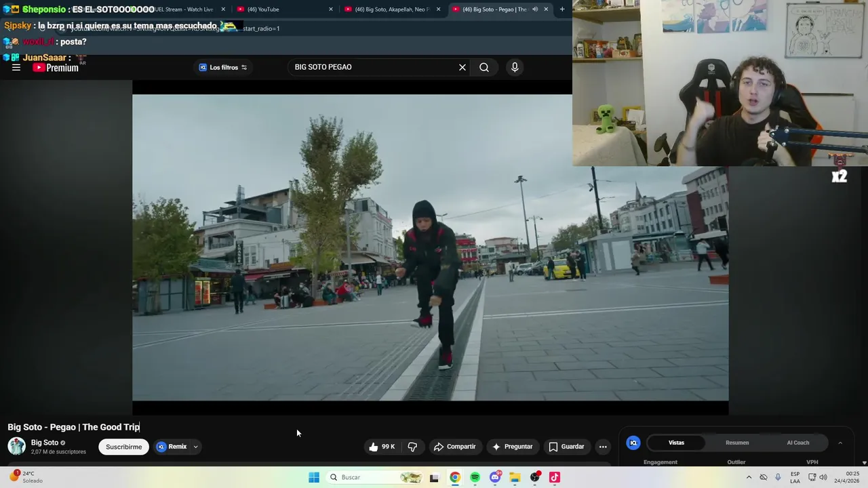Viewport: 868px width, 488px height.
Task: Click video title Big Soto - Pegao
Action: (x=74, y=427)
